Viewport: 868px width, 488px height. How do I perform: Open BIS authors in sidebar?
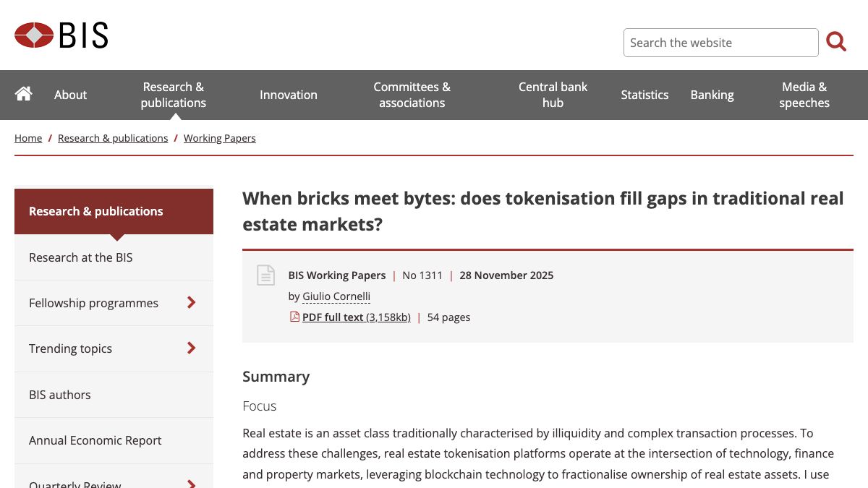(x=60, y=395)
